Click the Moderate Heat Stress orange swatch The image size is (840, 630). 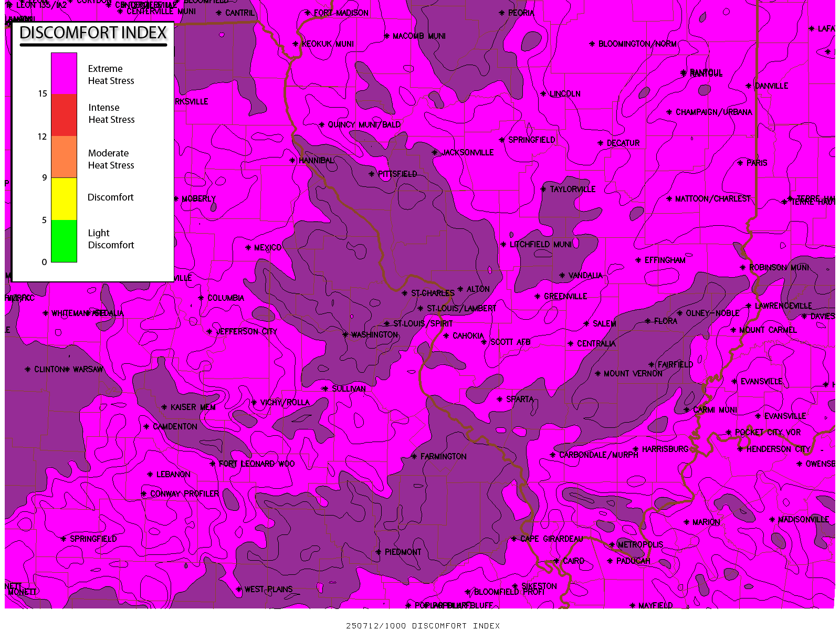tap(64, 157)
